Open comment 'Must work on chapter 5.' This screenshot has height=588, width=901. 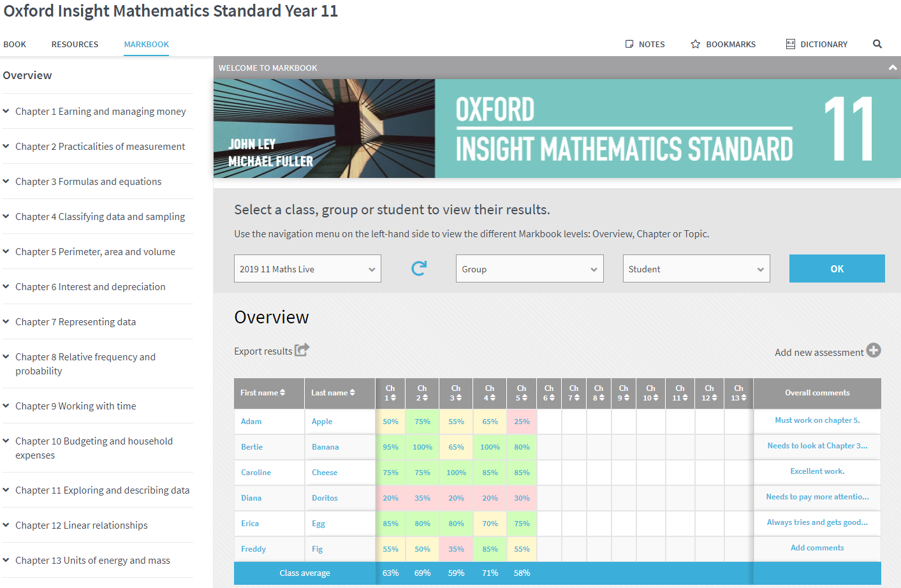click(x=817, y=420)
